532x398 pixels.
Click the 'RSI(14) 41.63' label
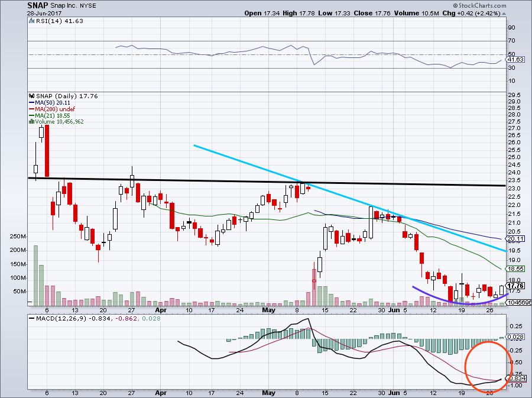coord(59,21)
